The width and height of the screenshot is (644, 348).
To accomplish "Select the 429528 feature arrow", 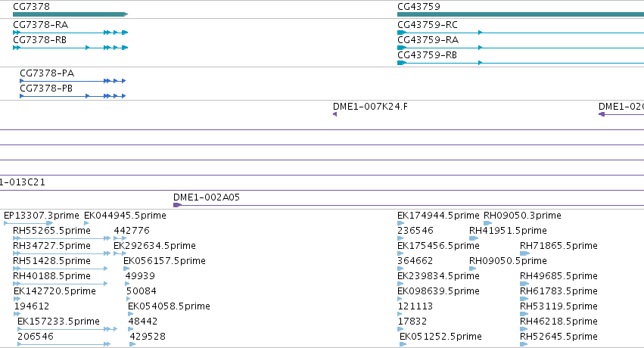I will click(132, 344).
